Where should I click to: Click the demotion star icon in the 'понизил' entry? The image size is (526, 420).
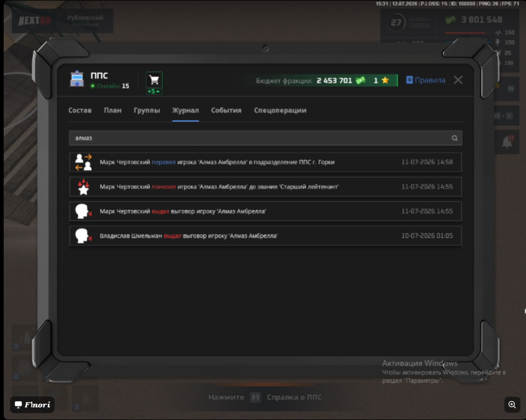tap(83, 187)
